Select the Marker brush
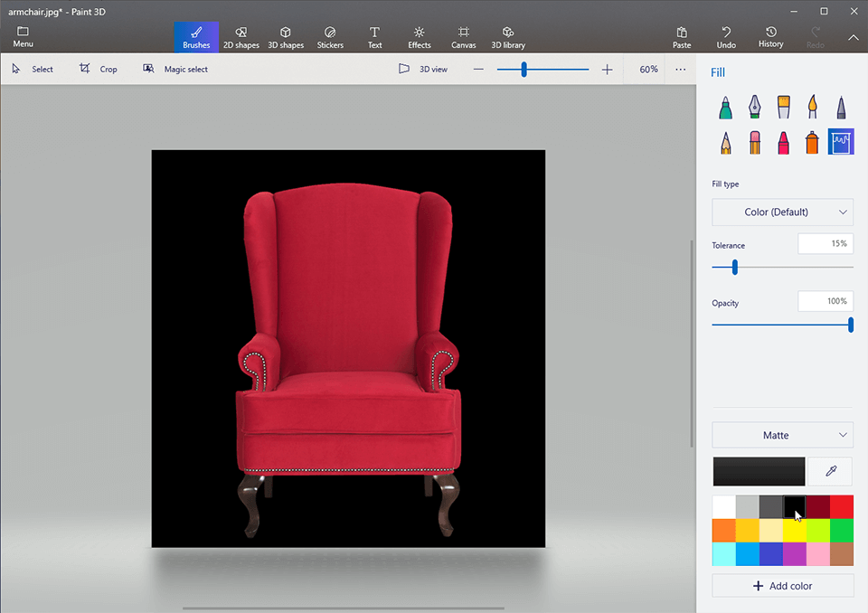 [726, 106]
